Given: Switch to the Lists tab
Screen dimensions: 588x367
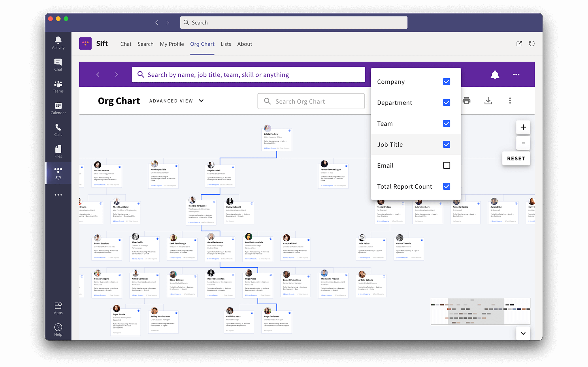Looking at the screenshot, I should [x=226, y=44].
